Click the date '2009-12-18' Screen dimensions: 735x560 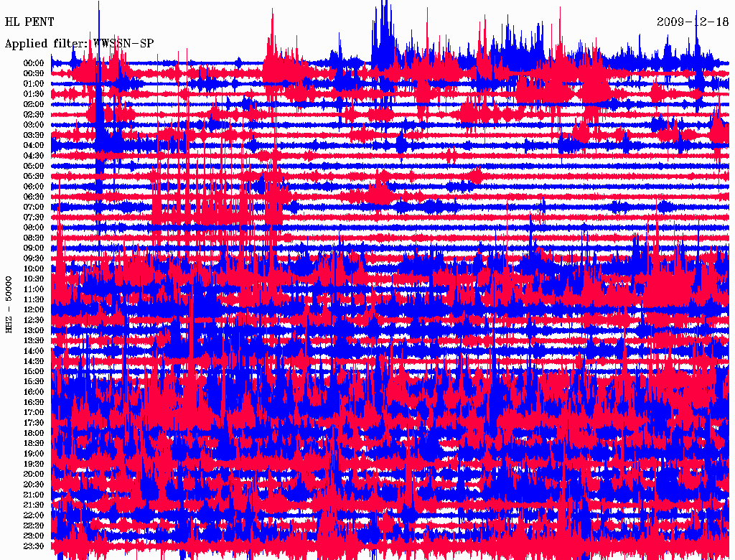tap(693, 22)
